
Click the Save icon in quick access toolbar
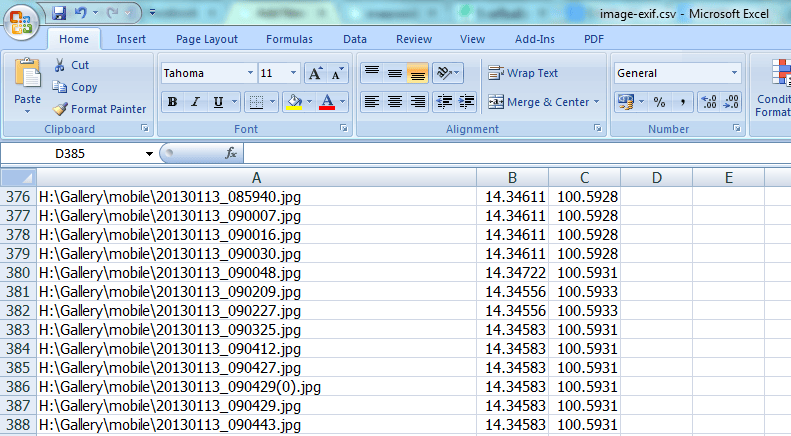tap(59, 13)
